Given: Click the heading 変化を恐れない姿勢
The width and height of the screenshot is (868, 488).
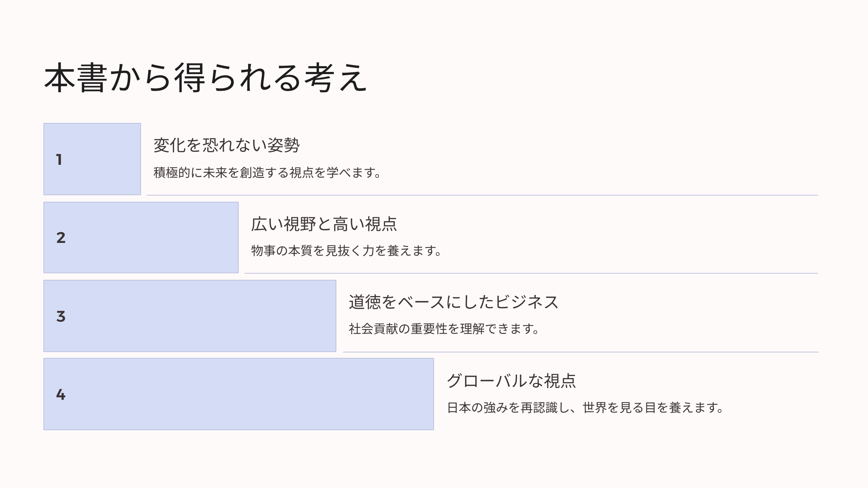Looking at the screenshot, I should [x=226, y=145].
